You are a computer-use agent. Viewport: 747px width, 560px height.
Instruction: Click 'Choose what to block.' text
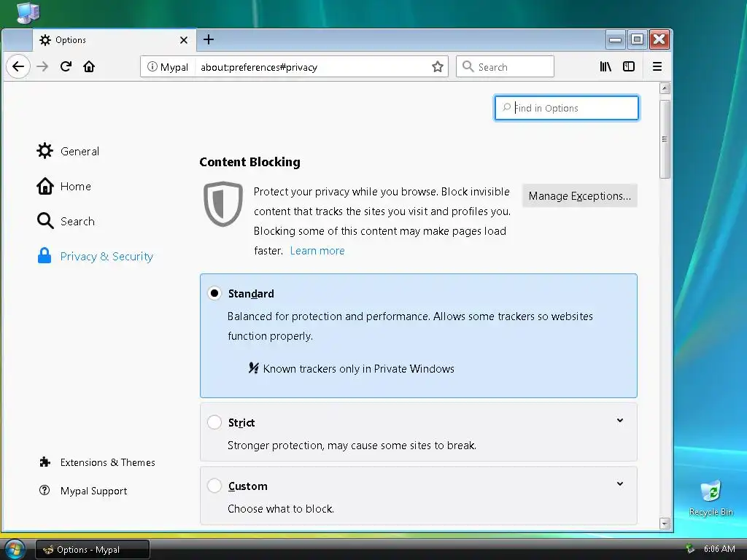coord(281,508)
